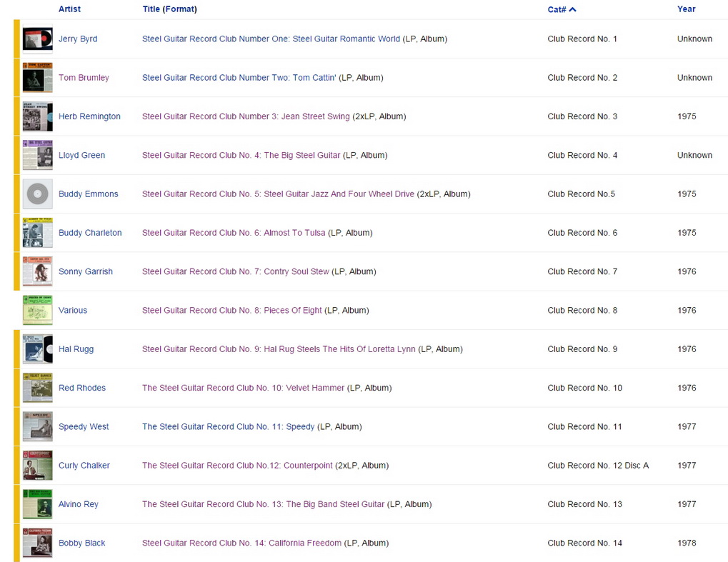This screenshot has height=562, width=728.
Task: Open Sonny Garrish artist link
Action: (86, 271)
